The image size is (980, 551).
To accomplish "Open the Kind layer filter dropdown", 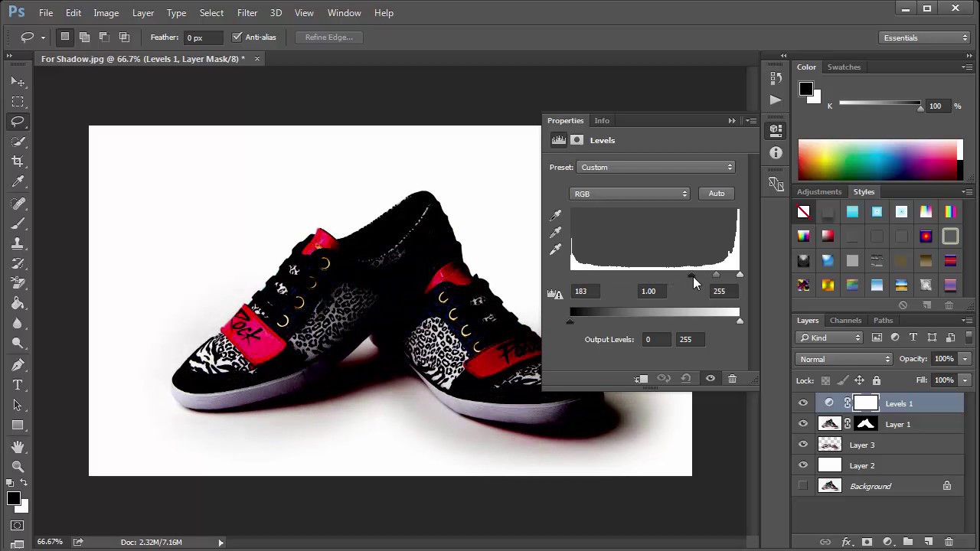I will [830, 337].
